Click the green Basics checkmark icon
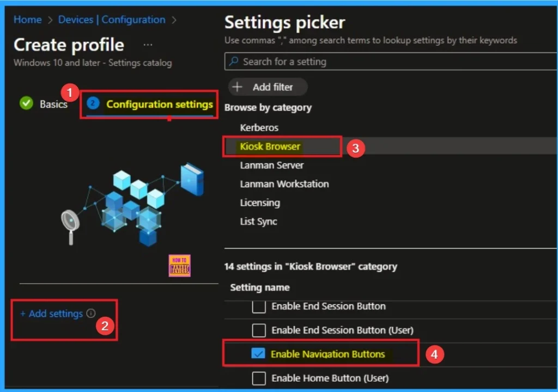This screenshot has height=392, width=558. click(x=26, y=103)
